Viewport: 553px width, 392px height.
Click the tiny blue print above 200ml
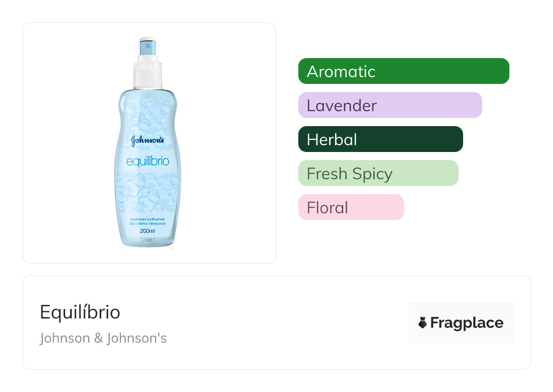(x=148, y=221)
